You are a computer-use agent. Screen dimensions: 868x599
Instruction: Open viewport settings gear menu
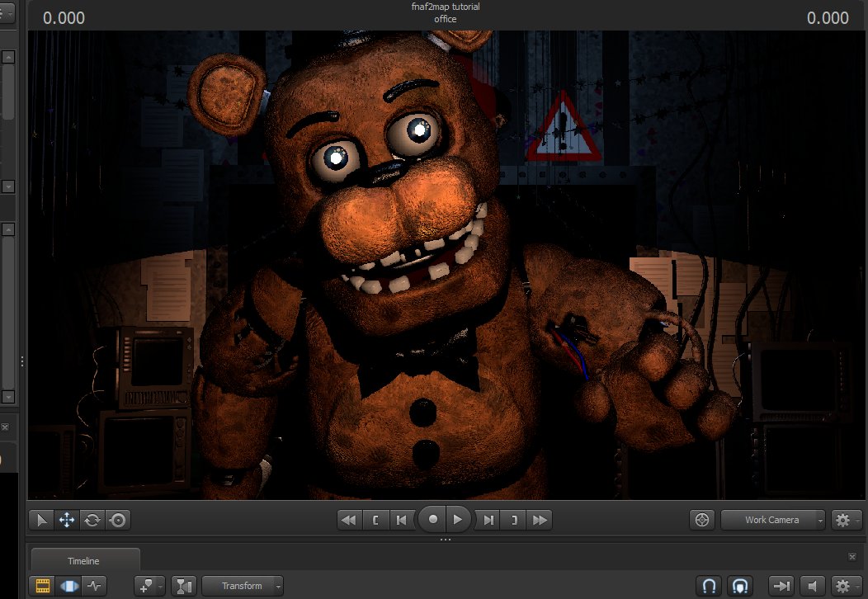[x=845, y=520]
